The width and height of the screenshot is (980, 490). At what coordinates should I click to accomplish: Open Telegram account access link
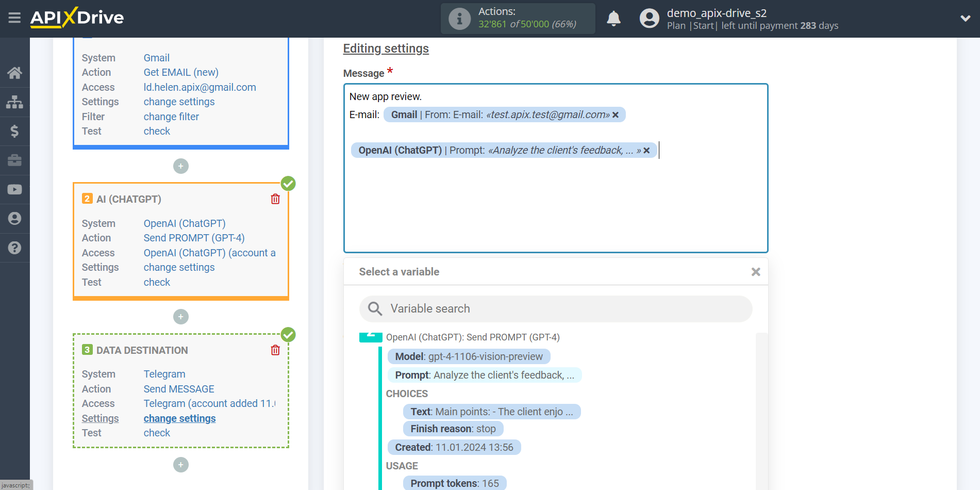[209, 403]
